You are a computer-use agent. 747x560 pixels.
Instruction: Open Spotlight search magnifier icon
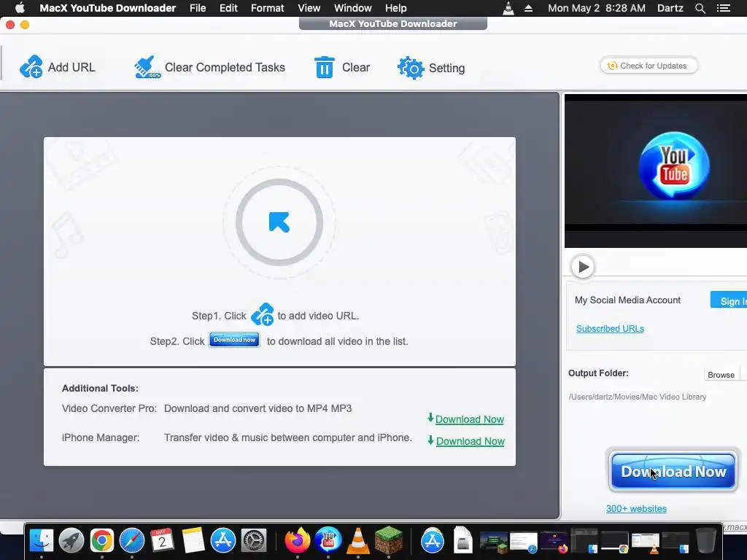coord(700,8)
